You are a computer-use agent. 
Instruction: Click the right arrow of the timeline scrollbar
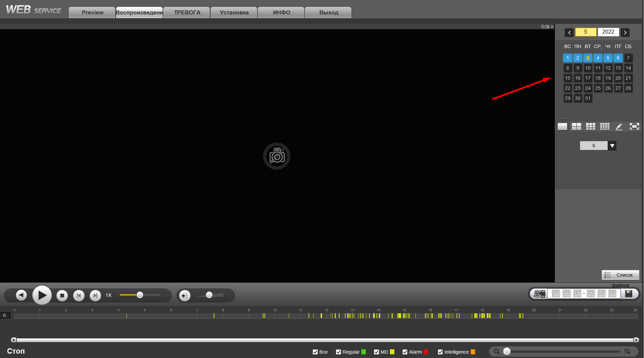636,340
